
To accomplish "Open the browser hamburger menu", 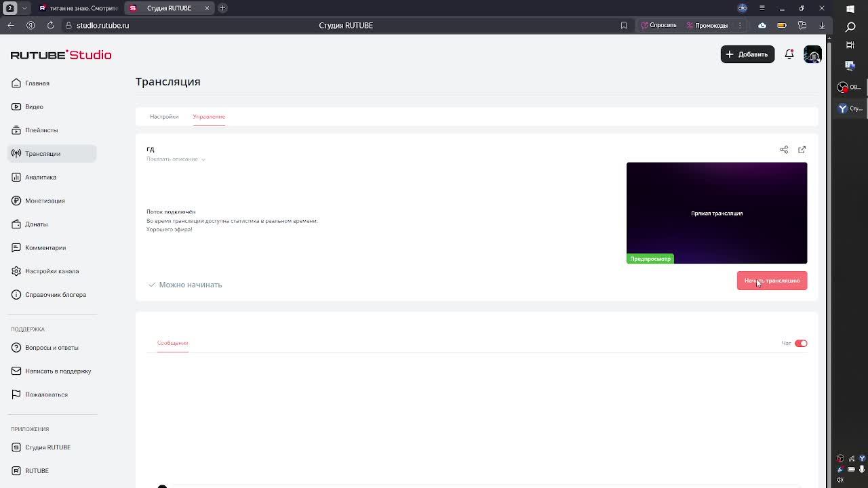I will [x=762, y=8].
